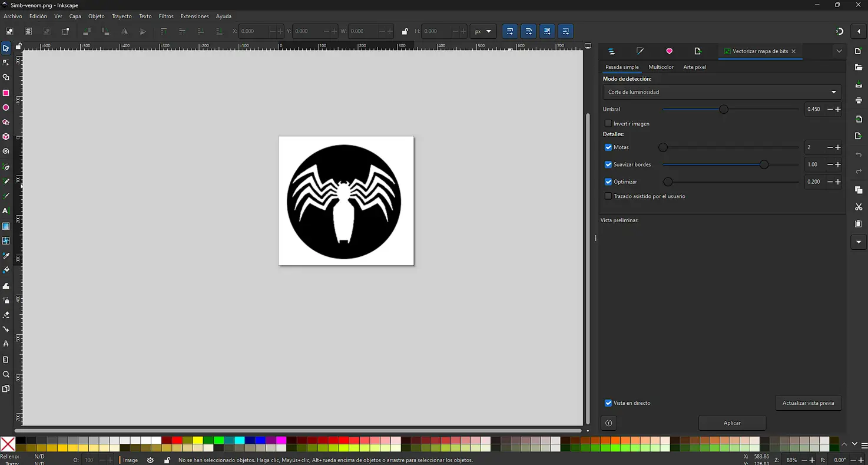
Task: Select the Rectangle tool
Action: pyautogui.click(x=6, y=93)
